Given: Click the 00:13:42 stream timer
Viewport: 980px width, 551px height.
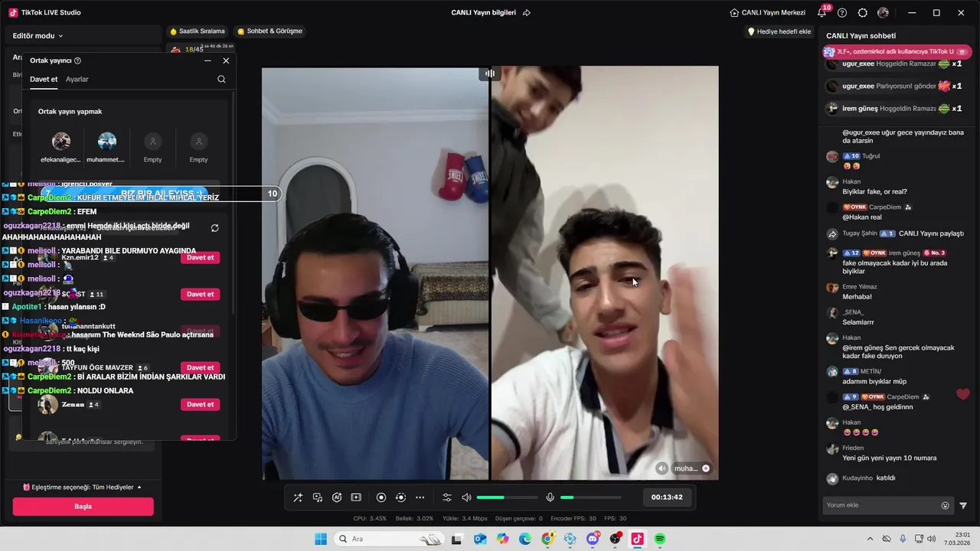Looking at the screenshot, I should point(667,497).
